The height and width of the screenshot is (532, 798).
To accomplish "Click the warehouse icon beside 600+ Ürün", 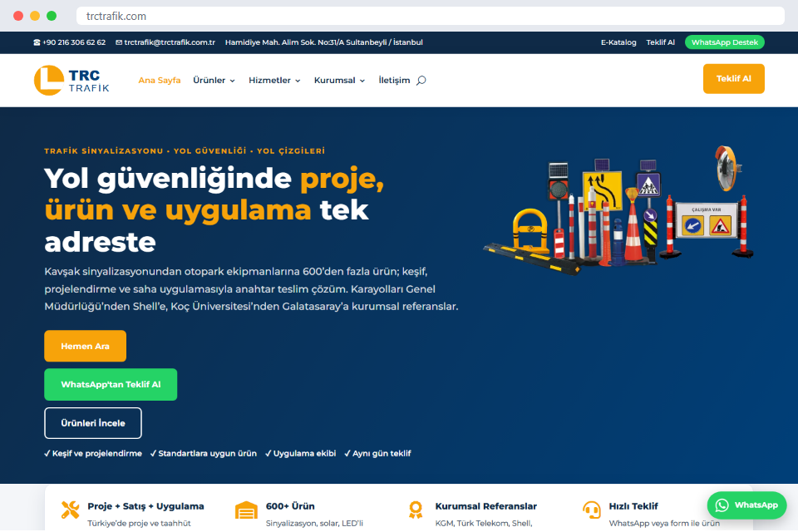I will 246,510.
